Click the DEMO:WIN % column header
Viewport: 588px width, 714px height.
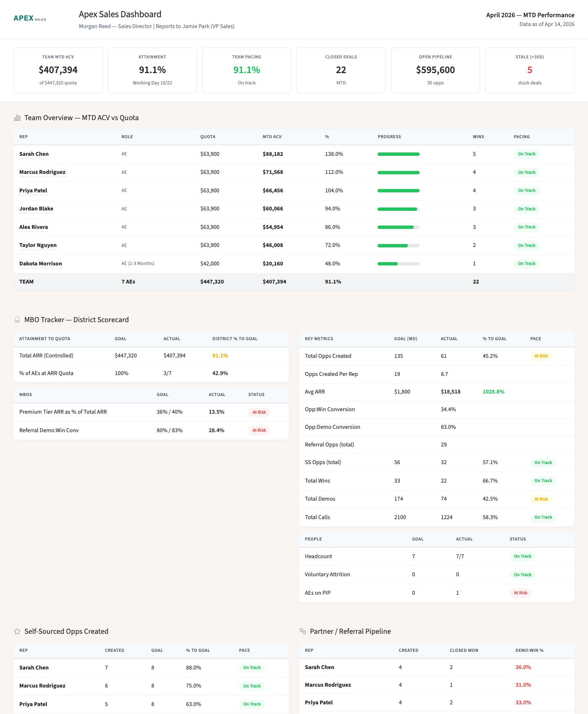529,651
